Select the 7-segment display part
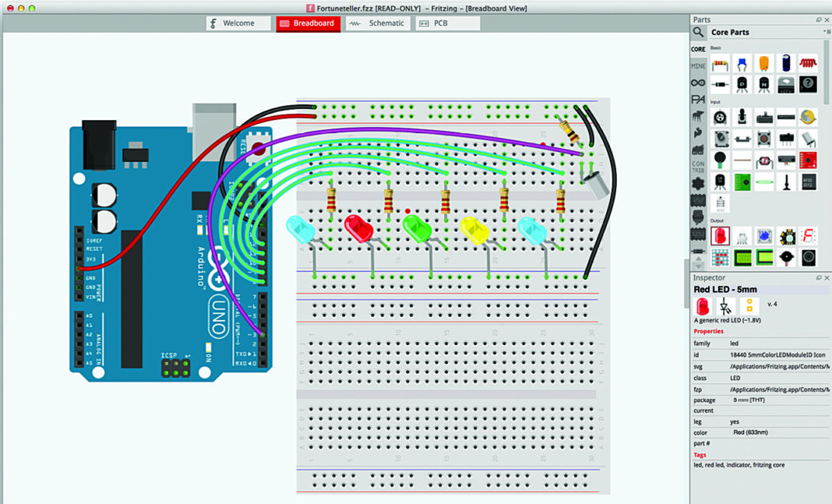The width and height of the screenshot is (832, 504). (808, 236)
